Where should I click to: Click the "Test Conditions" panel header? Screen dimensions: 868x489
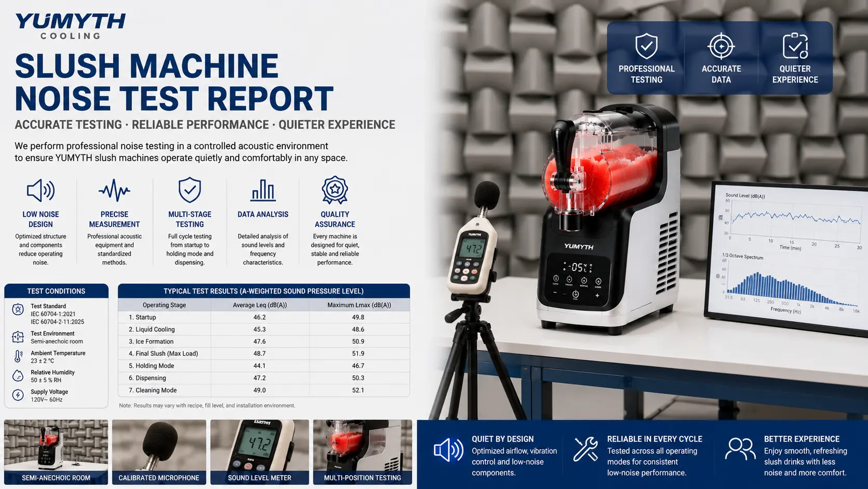point(56,291)
